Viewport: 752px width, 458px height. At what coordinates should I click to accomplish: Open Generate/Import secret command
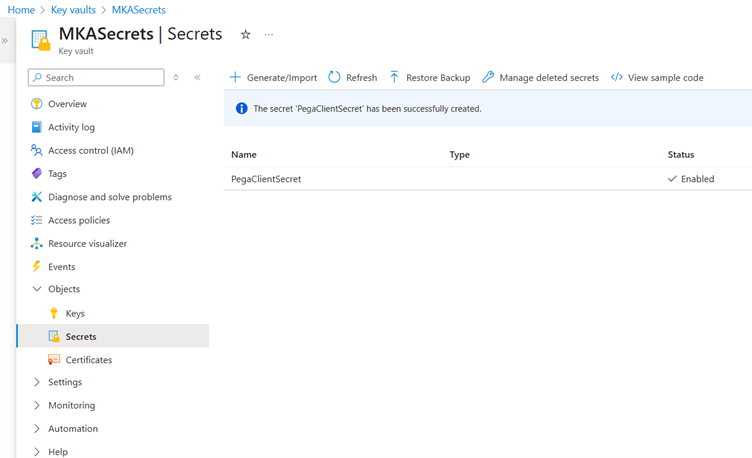273,78
